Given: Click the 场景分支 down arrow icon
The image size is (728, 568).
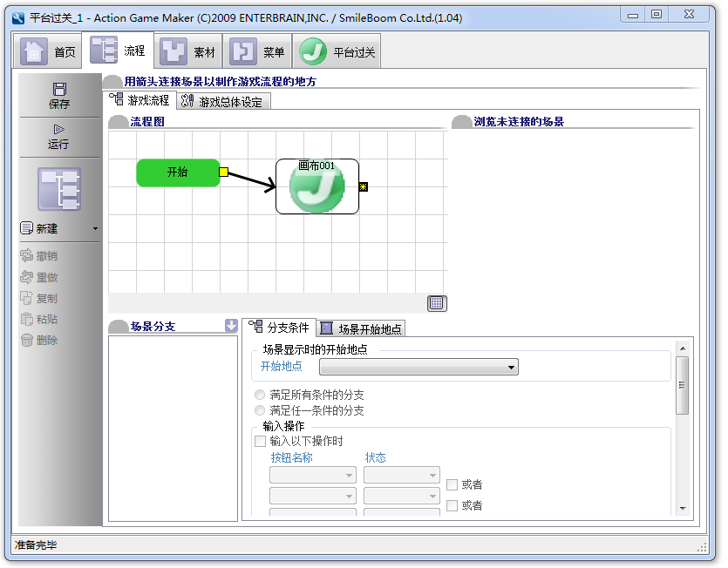Looking at the screenshot, I should tap(231, 326).
